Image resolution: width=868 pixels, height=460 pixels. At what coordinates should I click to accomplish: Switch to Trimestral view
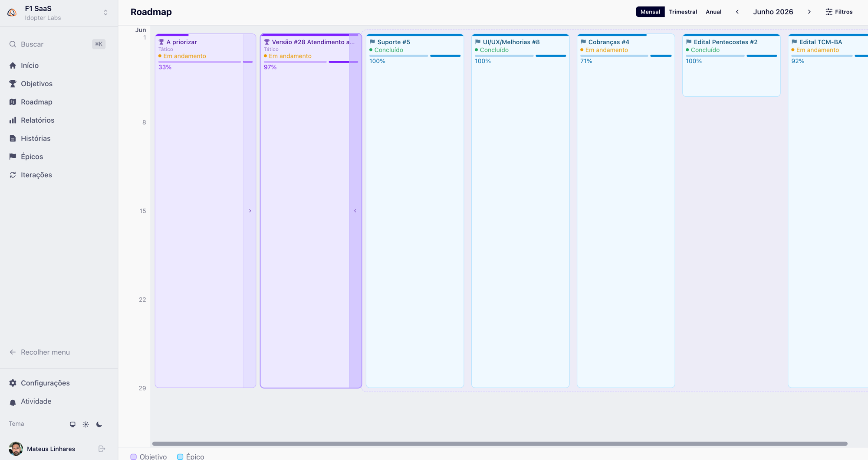click(683, 12)
